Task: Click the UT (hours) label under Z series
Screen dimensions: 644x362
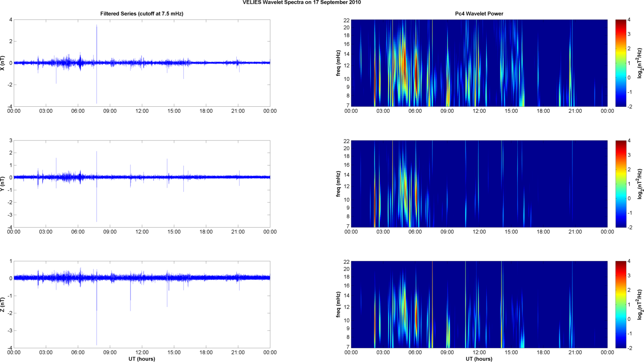Action: coord(142,359)
